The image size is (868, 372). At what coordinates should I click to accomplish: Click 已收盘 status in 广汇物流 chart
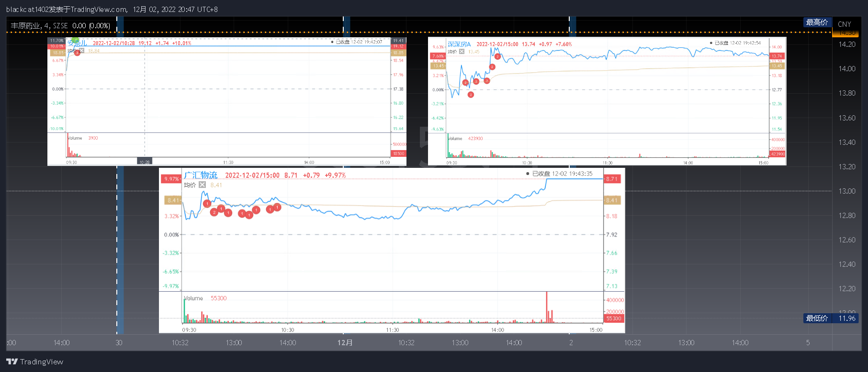(x=541, y=174)
